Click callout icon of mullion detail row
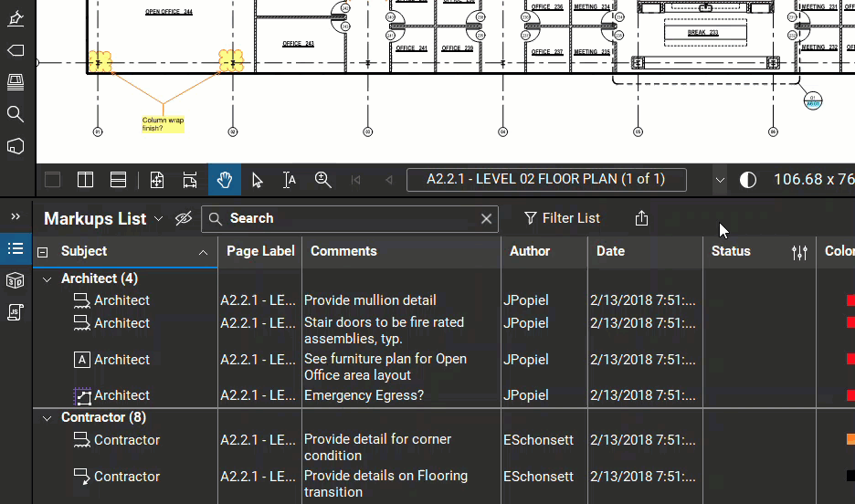The image size is (855, 504). (82, 300)
